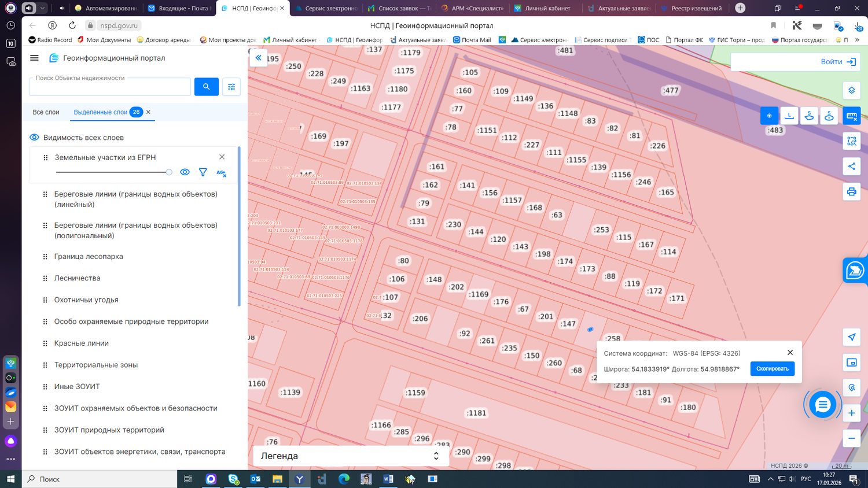Image resolution: width=868 pixels, height=488 pixels.
Task: Select the polygon area measurement tool
Action: 809,116
